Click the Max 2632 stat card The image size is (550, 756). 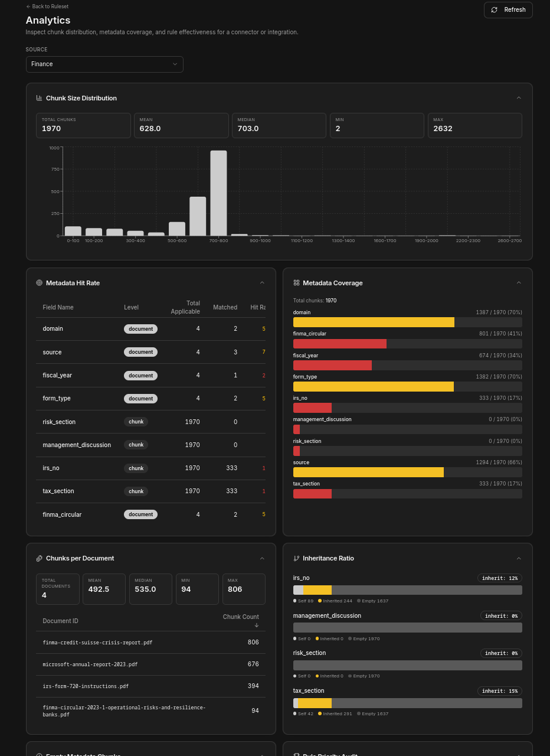pyautogui.click(x=474, y=125)
